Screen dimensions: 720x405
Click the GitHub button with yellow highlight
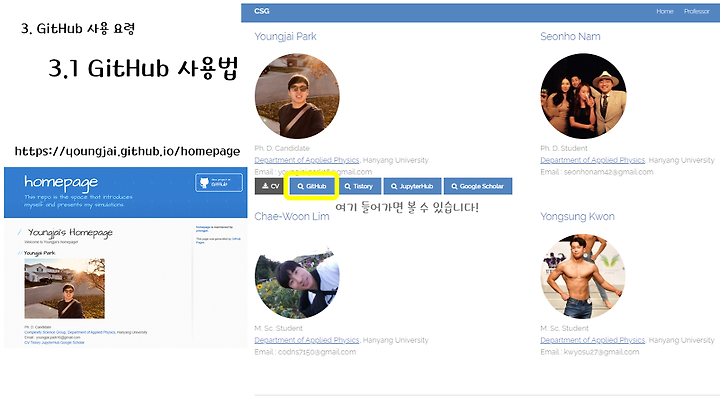(312, 186)
